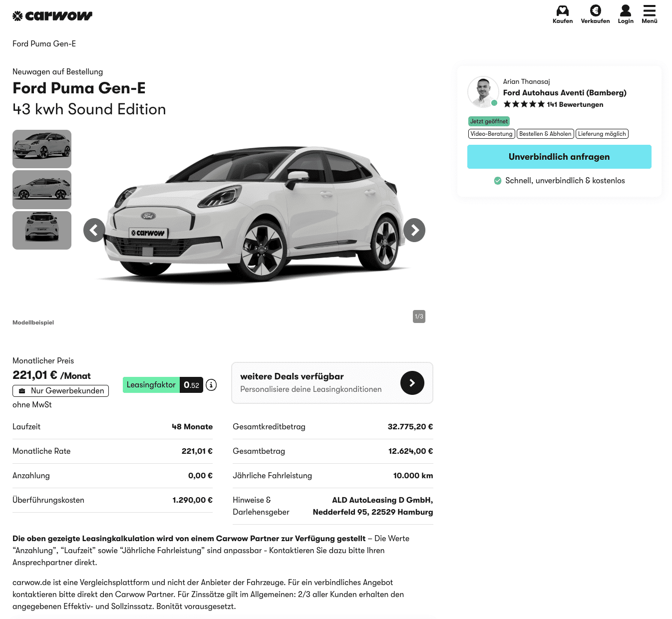Show the previous car image
Image resolution: width=672 pixels, height=619 pixels.
tap(94, 230)
